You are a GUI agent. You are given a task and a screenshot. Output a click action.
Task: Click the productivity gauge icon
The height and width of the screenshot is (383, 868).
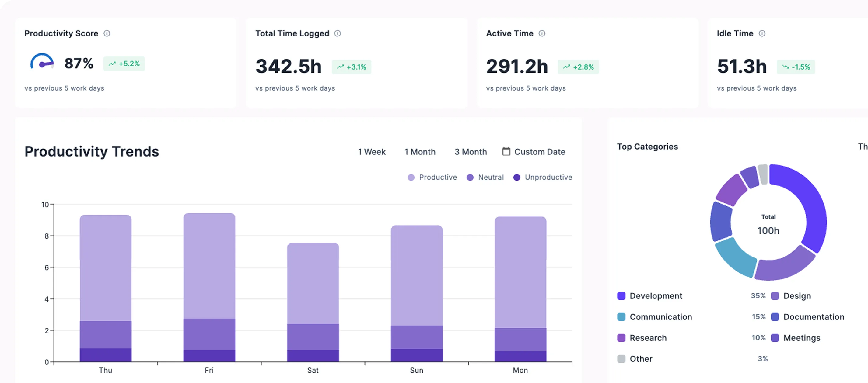click(42, 61)
